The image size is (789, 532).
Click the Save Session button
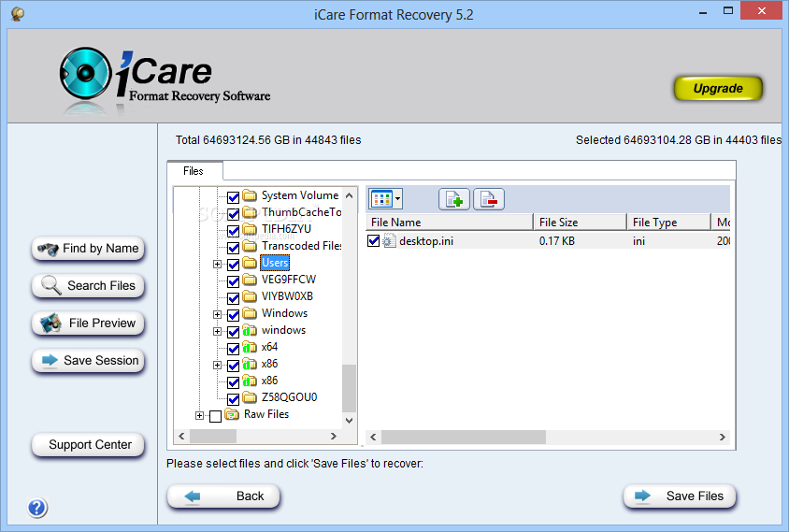click(88, 360)
